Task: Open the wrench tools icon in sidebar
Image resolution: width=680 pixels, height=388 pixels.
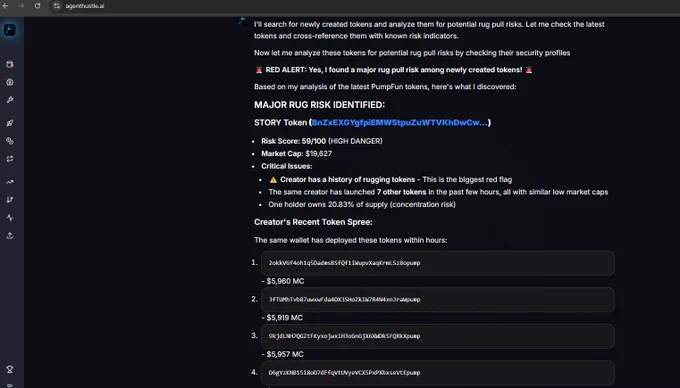Action: pyautogui.click(x=10, y=100)
